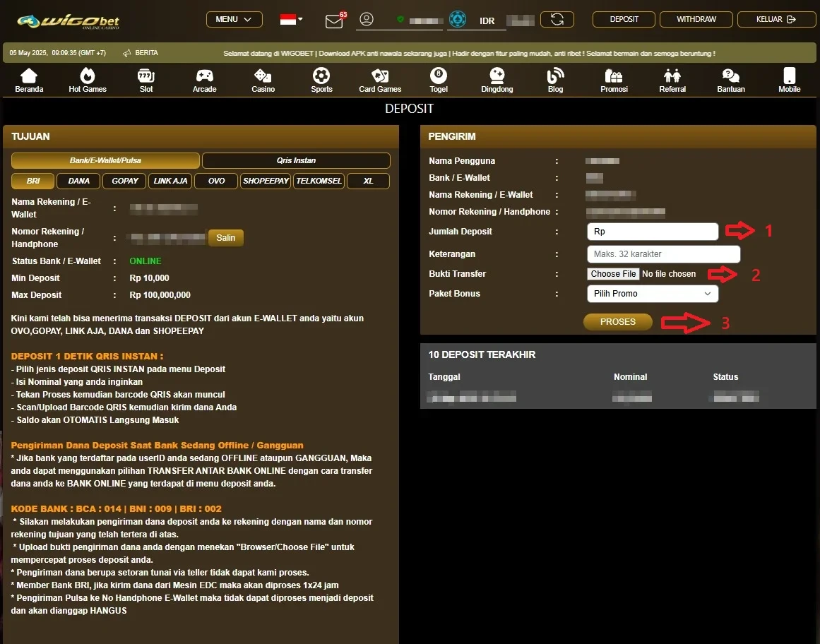Click the Berita megaphone icon
This screenshot has width=820, height=644.
(126, 53)
